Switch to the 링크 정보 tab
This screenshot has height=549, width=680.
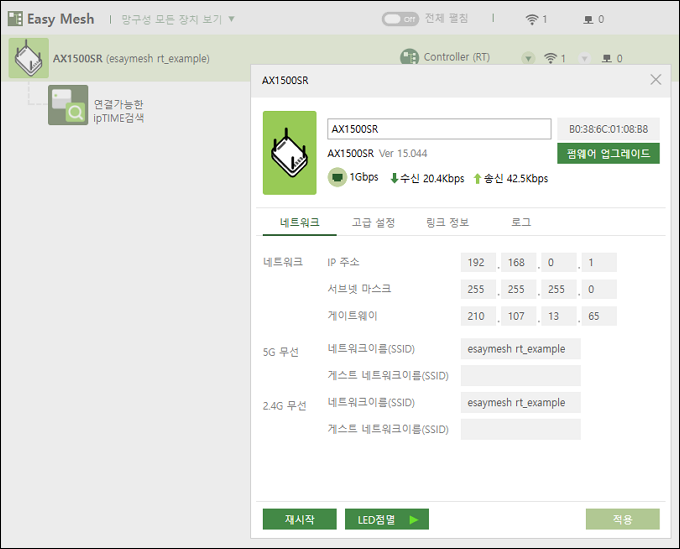pos(448,222)
